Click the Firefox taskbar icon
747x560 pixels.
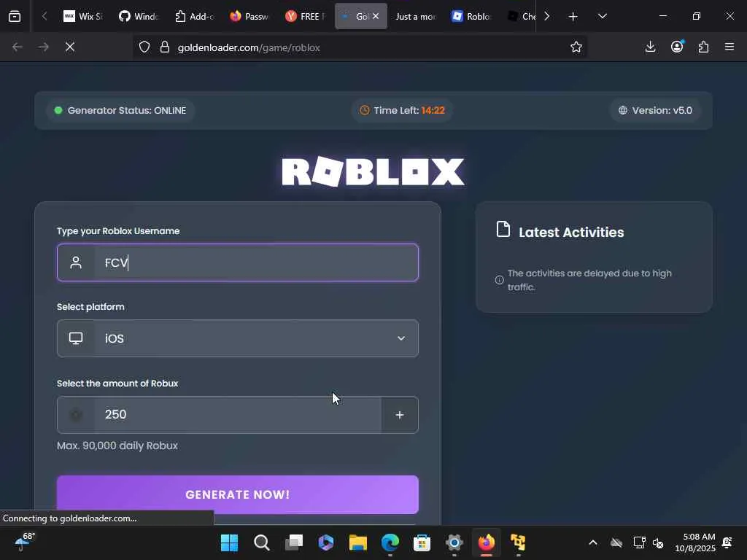point(487,542)
